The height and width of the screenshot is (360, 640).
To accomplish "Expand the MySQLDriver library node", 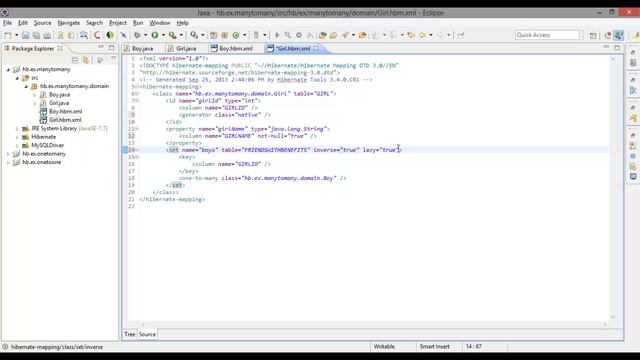I will pyautogui.click(x=17, y=146).
